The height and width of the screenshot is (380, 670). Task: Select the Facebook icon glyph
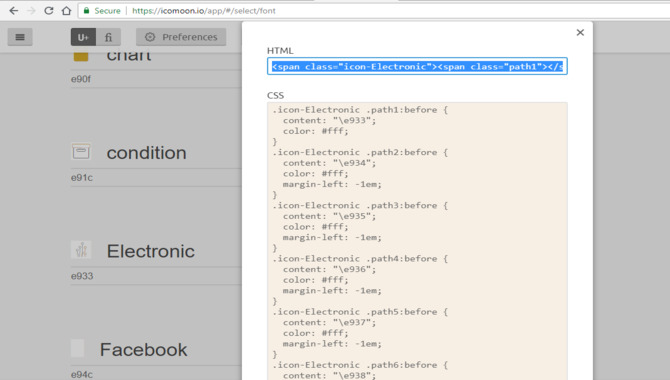[77, 348]
